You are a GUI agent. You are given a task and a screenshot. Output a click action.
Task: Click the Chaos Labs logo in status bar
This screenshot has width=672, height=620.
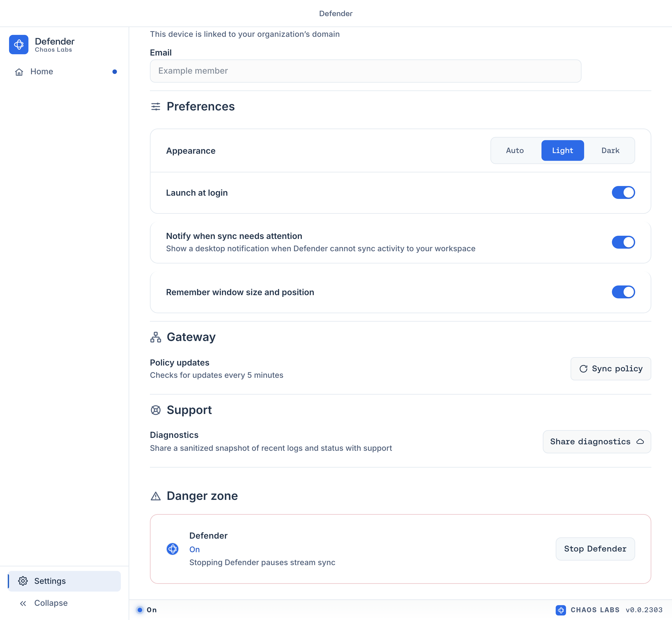point(561,610)
